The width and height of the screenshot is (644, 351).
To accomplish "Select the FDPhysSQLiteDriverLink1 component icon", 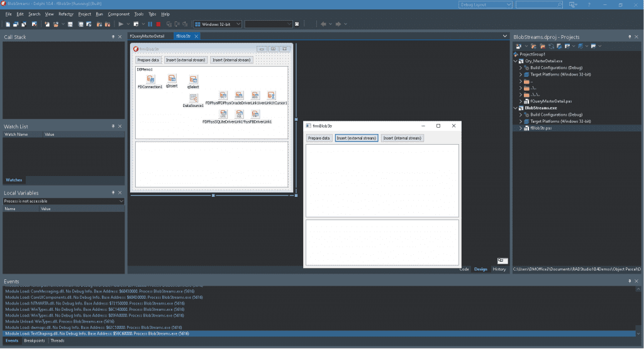I will click(223, 114).
